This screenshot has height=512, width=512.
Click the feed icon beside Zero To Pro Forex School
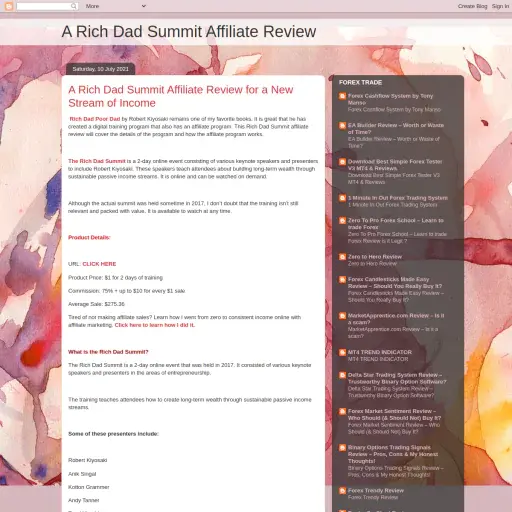click(342, 221)
